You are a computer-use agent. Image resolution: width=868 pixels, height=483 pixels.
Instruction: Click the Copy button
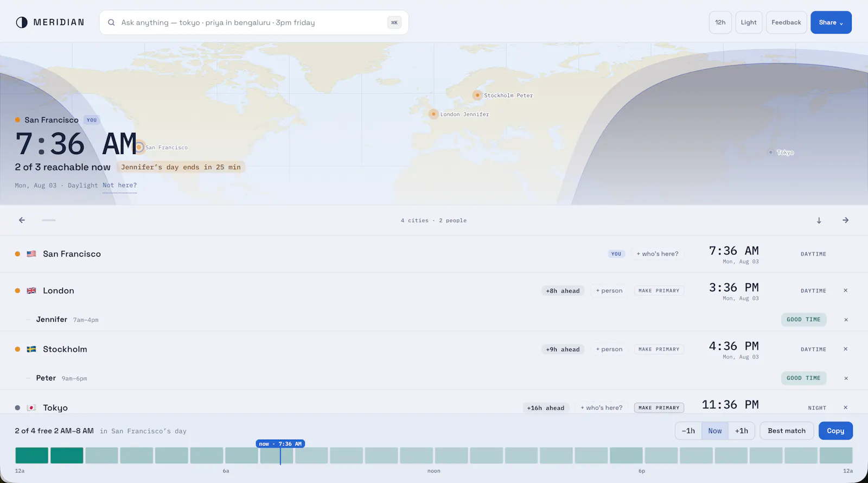835,431
